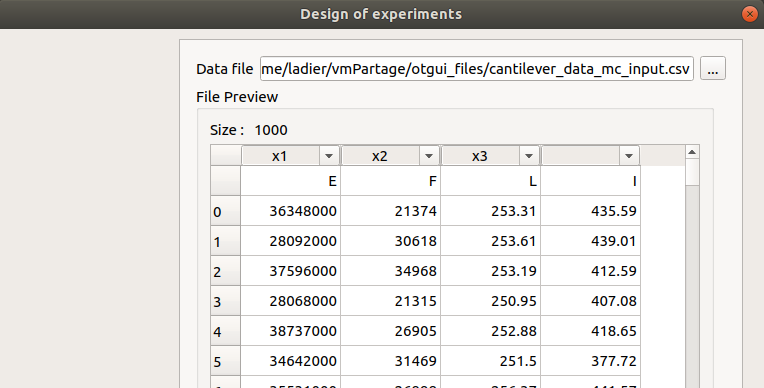Select cell value 253.31
Screen dimensions: 764x388
(491, 211)
